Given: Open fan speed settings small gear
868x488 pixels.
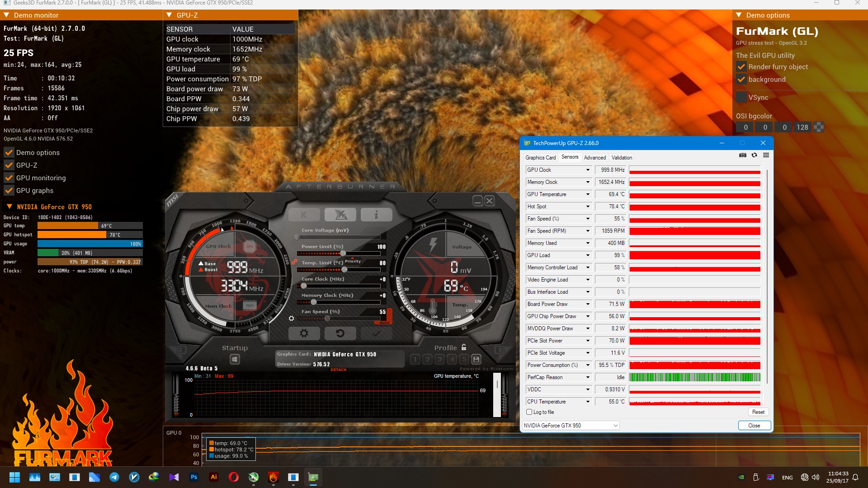Looking at the screenshot, I should pyautogui.click(x=292, y=319).
